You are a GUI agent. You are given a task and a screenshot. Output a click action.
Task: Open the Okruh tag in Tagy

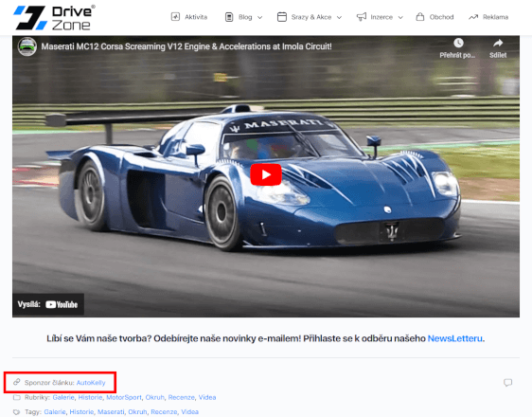click(137, 412)
